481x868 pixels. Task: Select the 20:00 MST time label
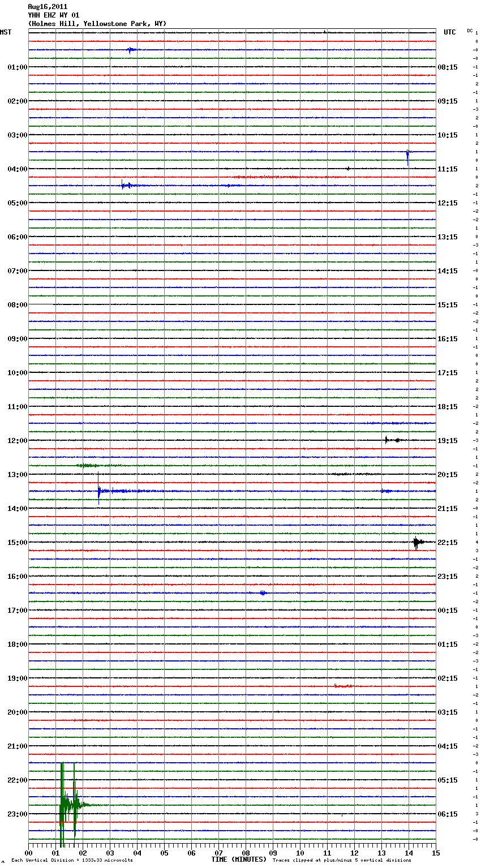tap(18, 712)
